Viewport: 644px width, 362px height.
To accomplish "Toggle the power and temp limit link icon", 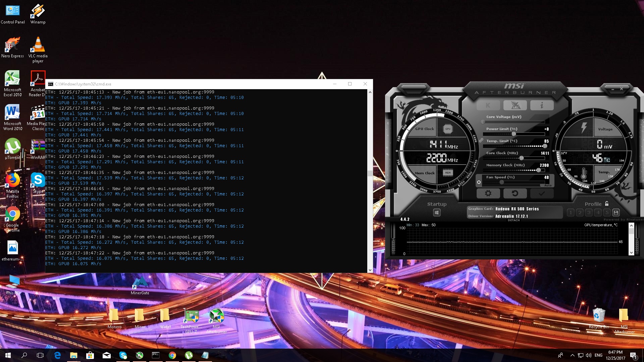I will pos(481,140).
